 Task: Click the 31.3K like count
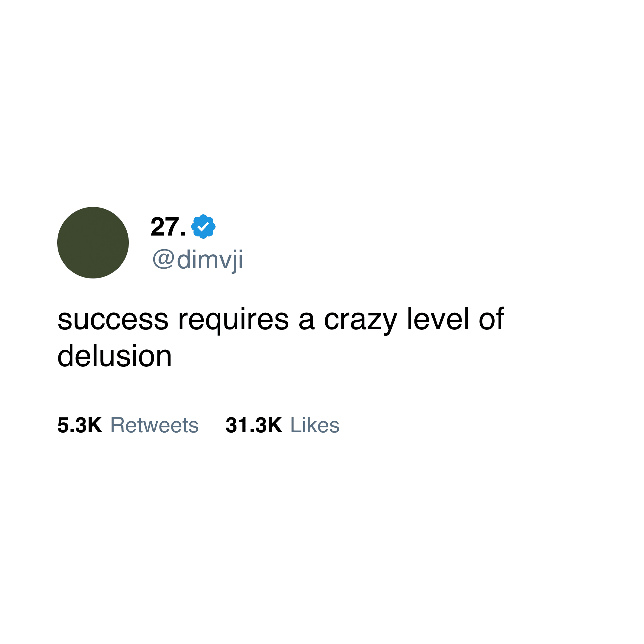254,425
